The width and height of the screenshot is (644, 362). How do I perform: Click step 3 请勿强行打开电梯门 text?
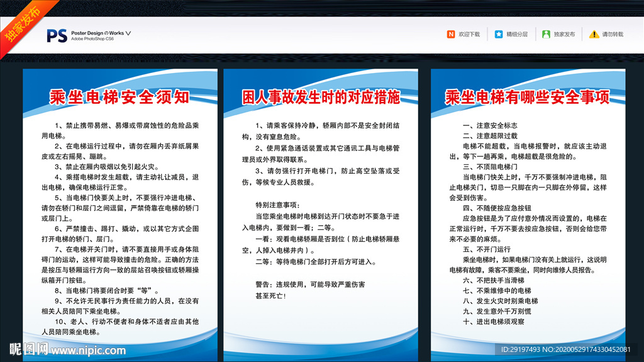click(x=321, y=176)
